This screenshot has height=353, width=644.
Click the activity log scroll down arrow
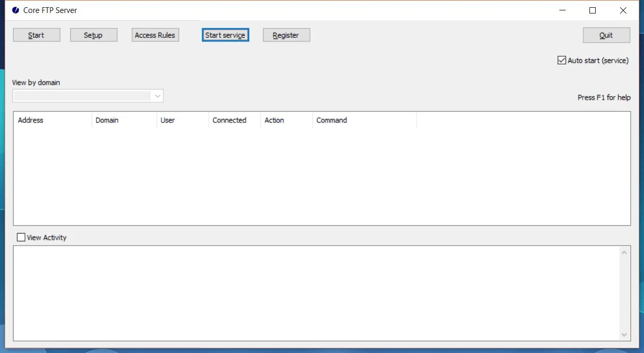click(624, 335)
